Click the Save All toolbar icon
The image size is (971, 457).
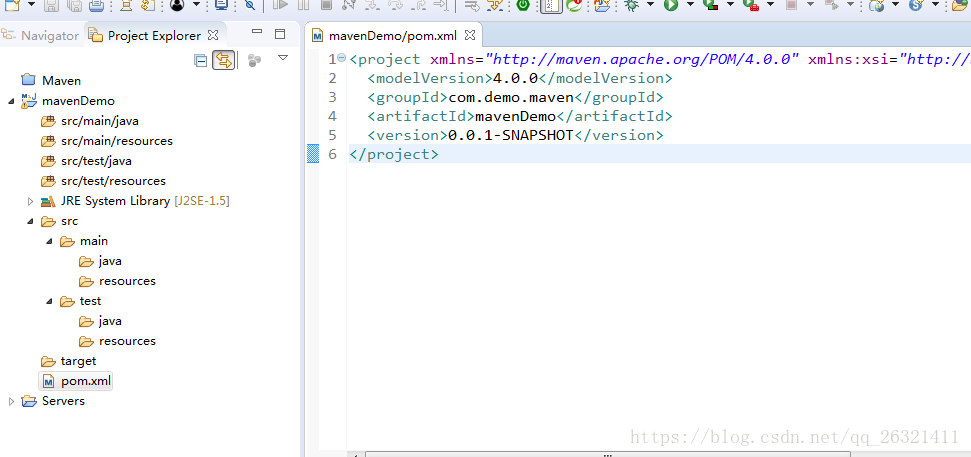(74, 5)
